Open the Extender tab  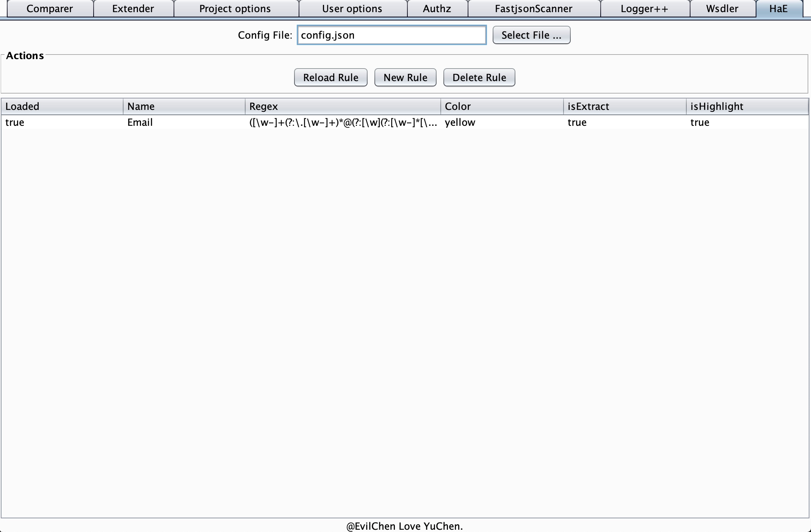[x=133, y=8]
